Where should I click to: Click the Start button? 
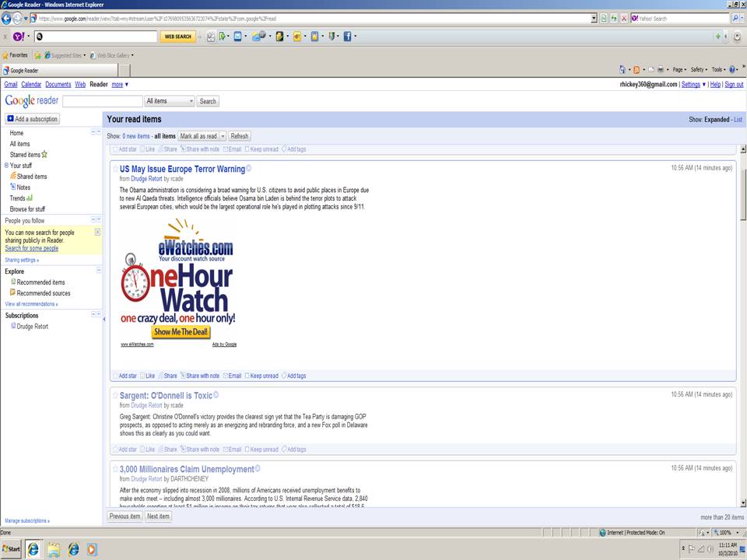click(12, 549)
